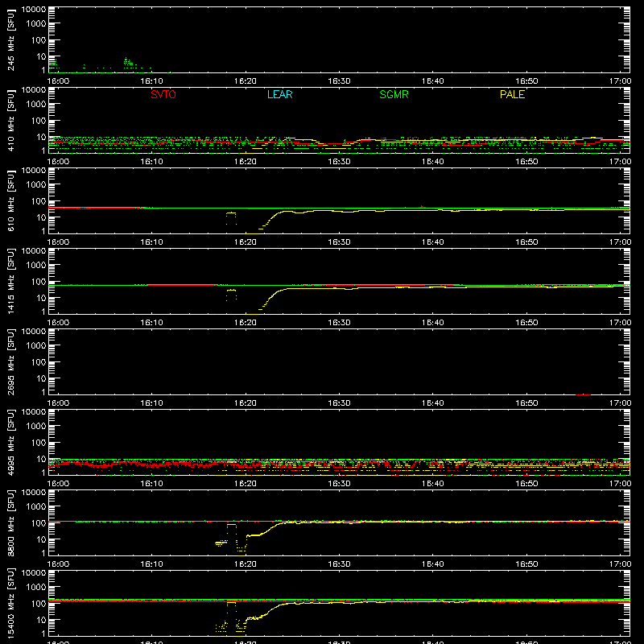Viewport: 644px width, 644px height.
Task: Select 16:40 time label under 410 MHz panel
Action: pos(432,162)
